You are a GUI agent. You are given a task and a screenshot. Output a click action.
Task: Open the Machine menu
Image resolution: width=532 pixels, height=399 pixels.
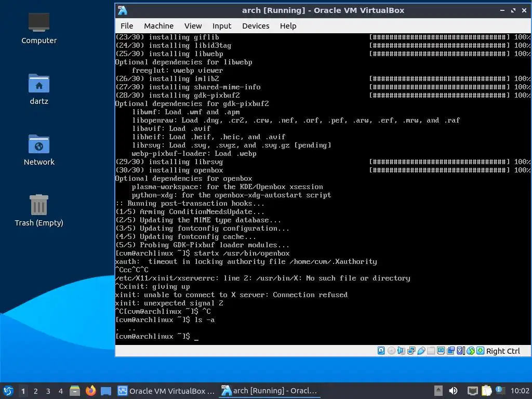point(158,26)
